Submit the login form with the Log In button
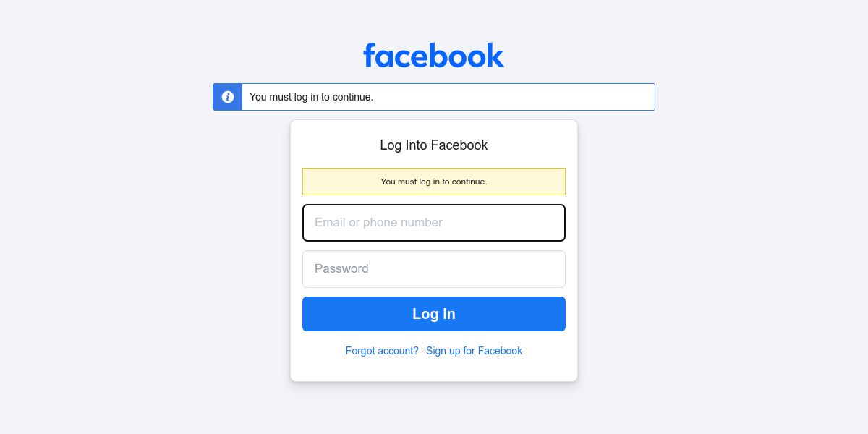This screenshot has height=434, width=868. 434,314
